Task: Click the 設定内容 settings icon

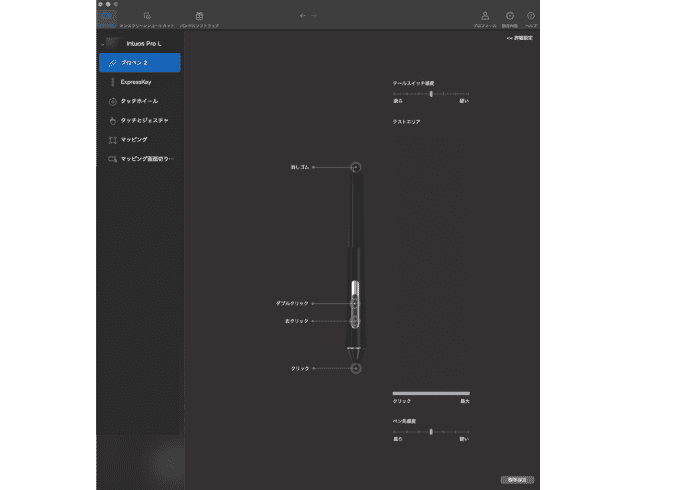Action: [x=509, y=17]
